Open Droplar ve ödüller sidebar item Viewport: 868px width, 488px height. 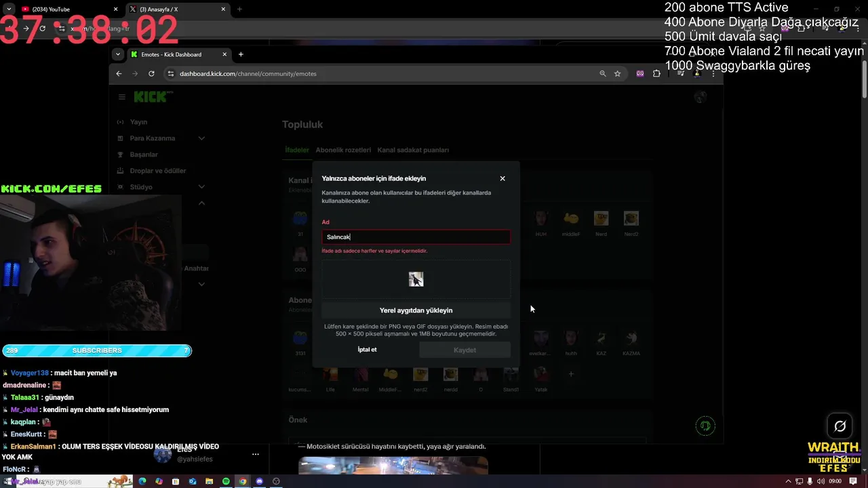pyautogui.click(x=157, y=171)
